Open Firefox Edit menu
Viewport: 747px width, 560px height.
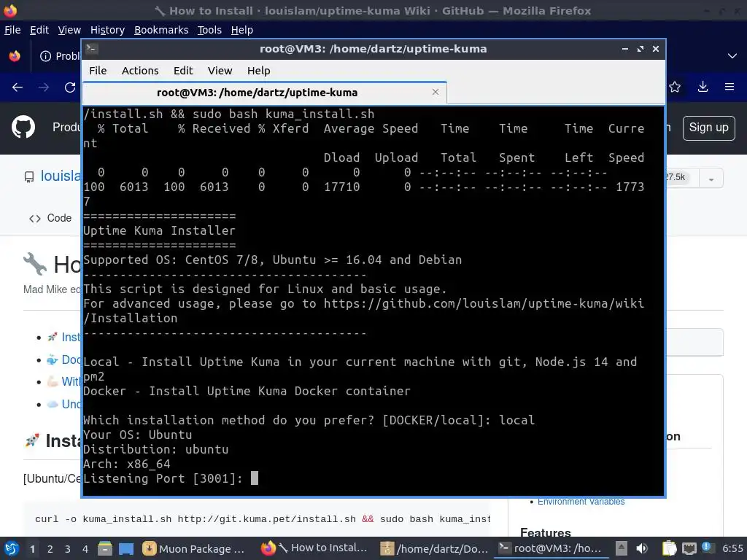[39, 30]
